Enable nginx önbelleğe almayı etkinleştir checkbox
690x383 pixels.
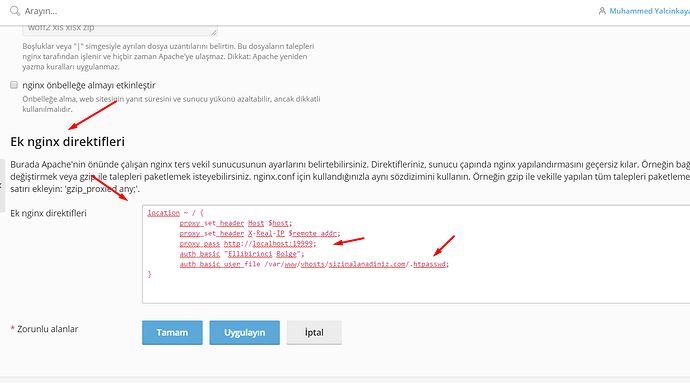(14, 85)
